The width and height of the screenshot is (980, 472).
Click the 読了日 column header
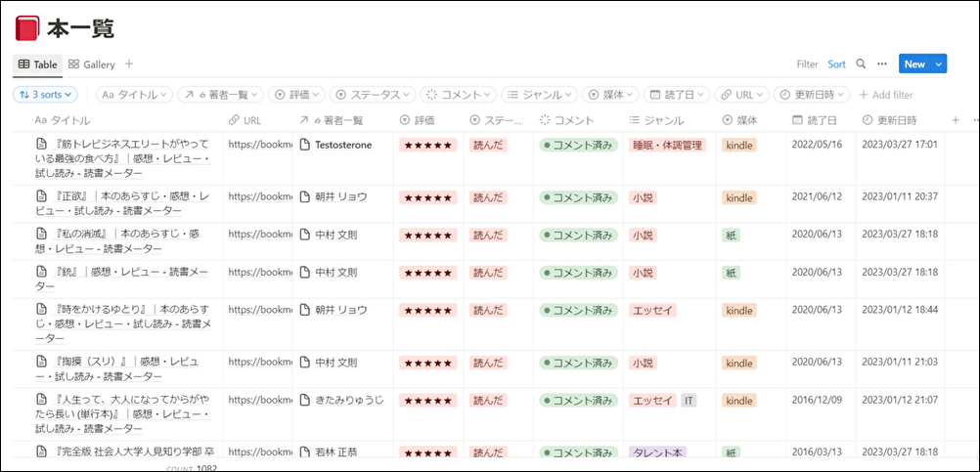[x=814, y=120]
